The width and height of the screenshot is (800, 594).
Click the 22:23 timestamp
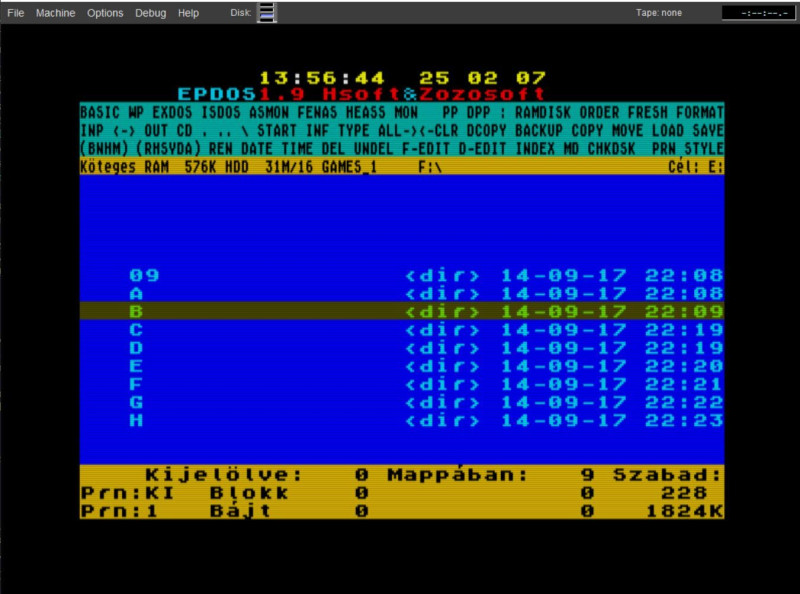coord(684,420)
